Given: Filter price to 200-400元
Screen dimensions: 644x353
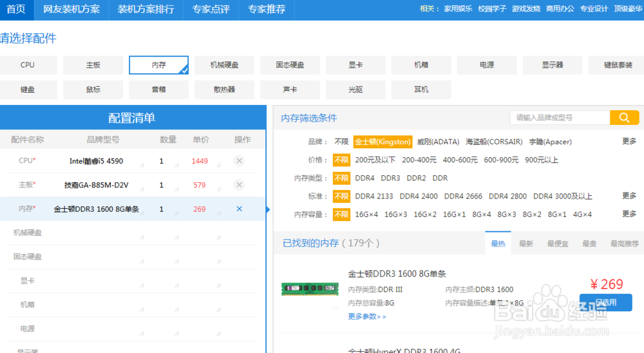Looking at the screenshot, I should point(419,160).
